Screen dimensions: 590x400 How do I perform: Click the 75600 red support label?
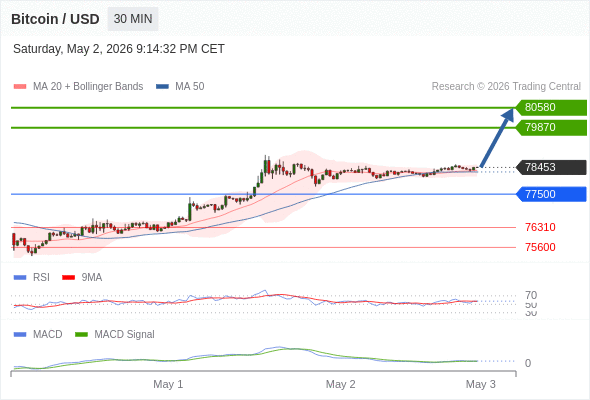540,247
